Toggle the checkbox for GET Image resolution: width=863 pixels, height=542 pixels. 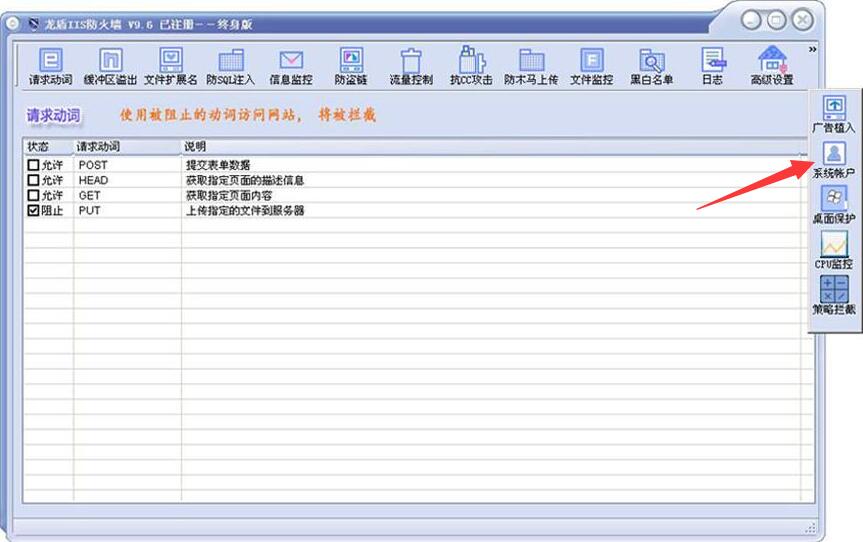[x=33, y=195]
